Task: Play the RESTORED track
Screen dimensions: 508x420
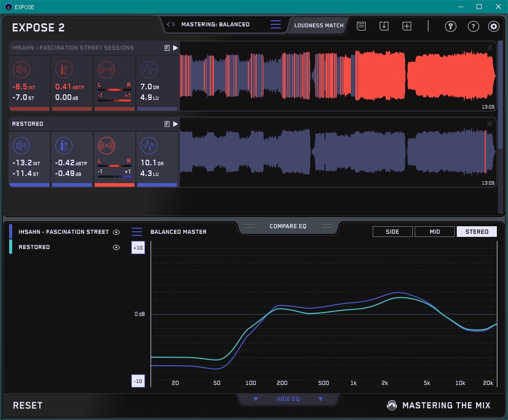Action: pyautogui.click(x=175, y=124)
